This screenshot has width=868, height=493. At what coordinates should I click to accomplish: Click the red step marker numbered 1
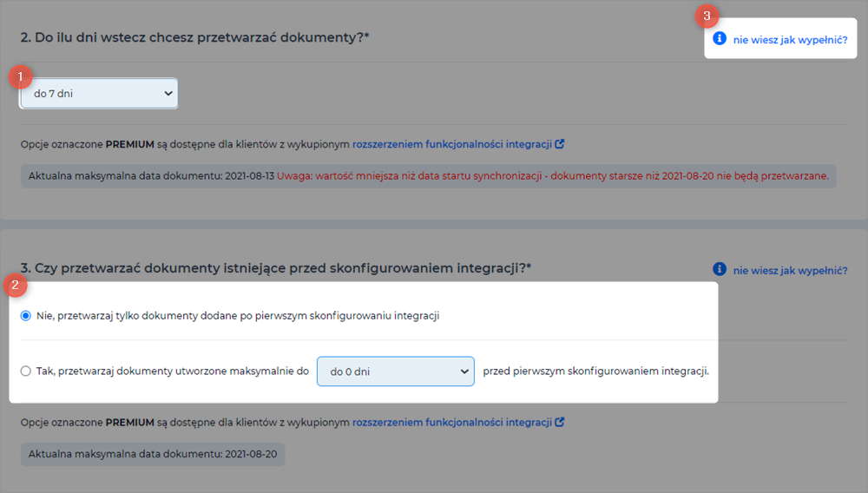[21, 77]
